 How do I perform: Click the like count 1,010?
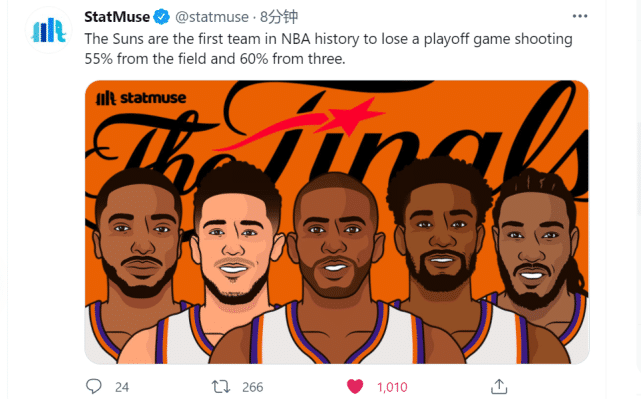[x=392, y=387]
